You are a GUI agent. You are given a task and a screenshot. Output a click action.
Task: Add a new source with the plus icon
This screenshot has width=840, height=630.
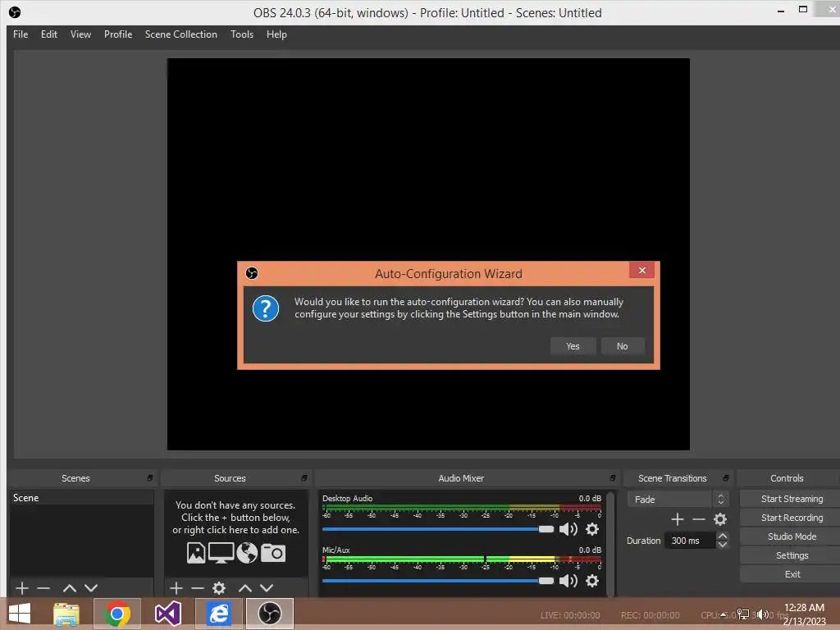pos(176,588)
